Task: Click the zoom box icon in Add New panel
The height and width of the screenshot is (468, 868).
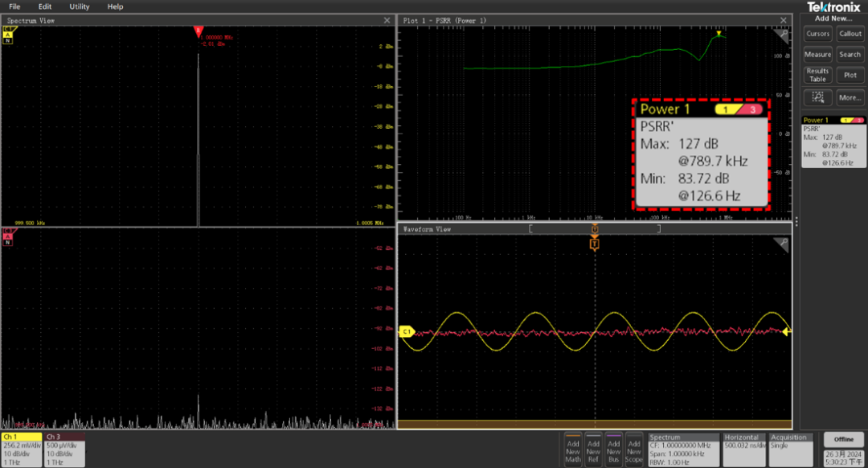Action: tap(818, 97)
